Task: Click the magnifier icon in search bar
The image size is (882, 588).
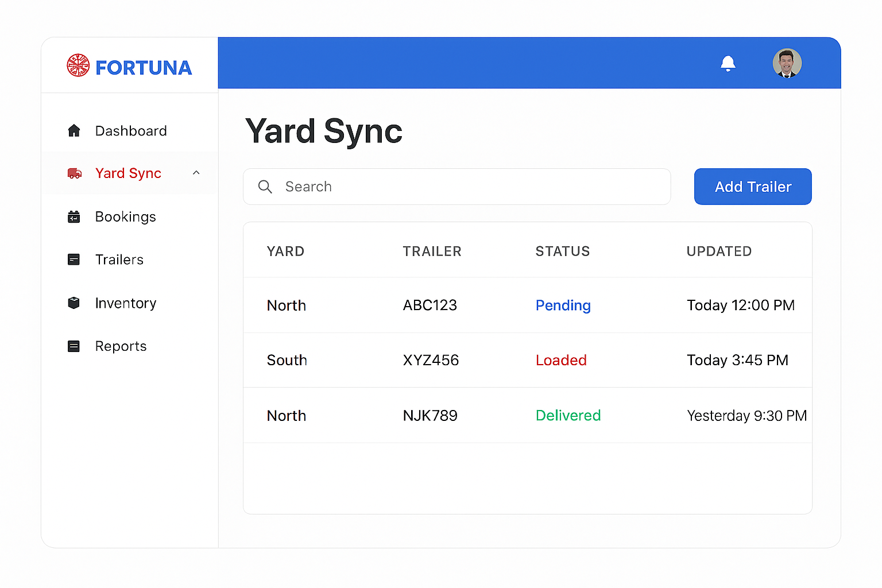Action: click(x=265, y=187)
